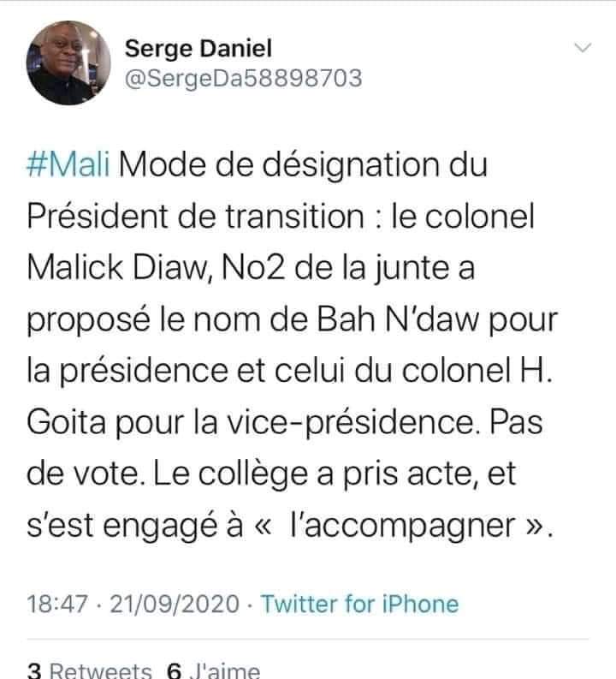This screenshot has width=616, height=679.
Task: Open the Serge Daniel display name
Action: pos(187,49)
